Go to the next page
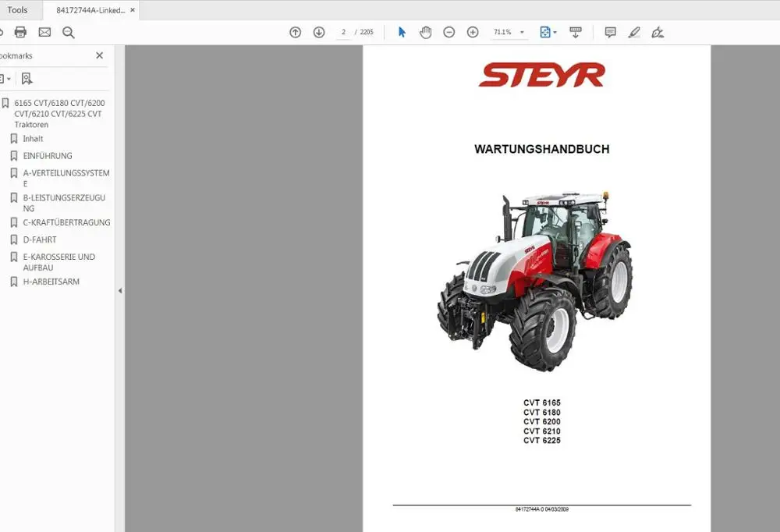The width and height of the screenshot is (780, 532). point(319,32)
